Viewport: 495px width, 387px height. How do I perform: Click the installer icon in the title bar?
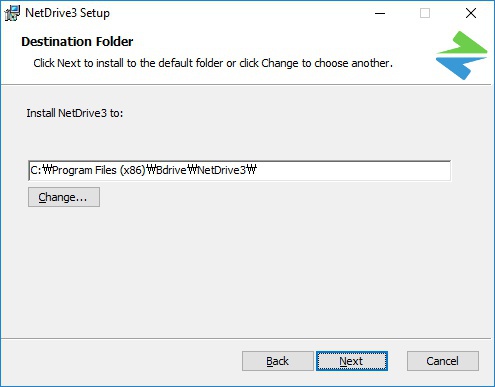(x=12, y=13)
